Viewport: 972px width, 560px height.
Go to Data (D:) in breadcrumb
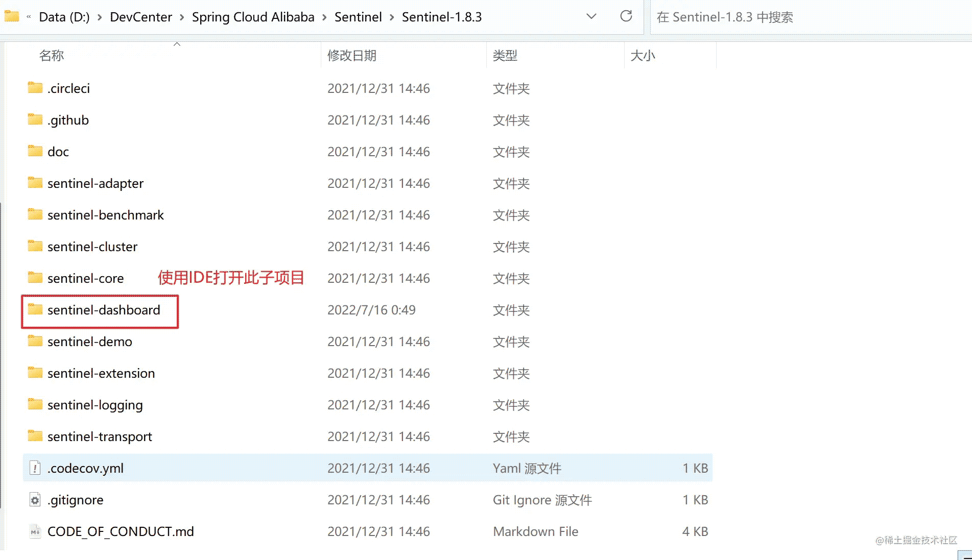click(64, 17)
